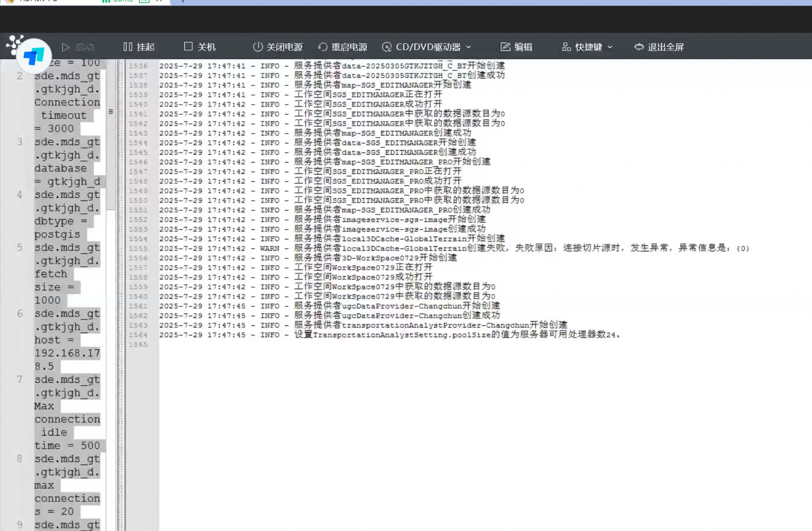This screenshot has height=531, width=812.
Task: Click the 退出全屏 exit fullscreen icon
Action: pyautogui.click(x=639, y=47)
